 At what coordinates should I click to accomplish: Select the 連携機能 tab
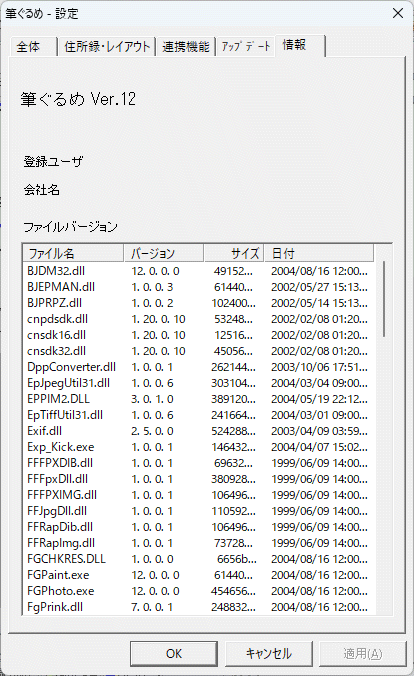pos(185,47)
